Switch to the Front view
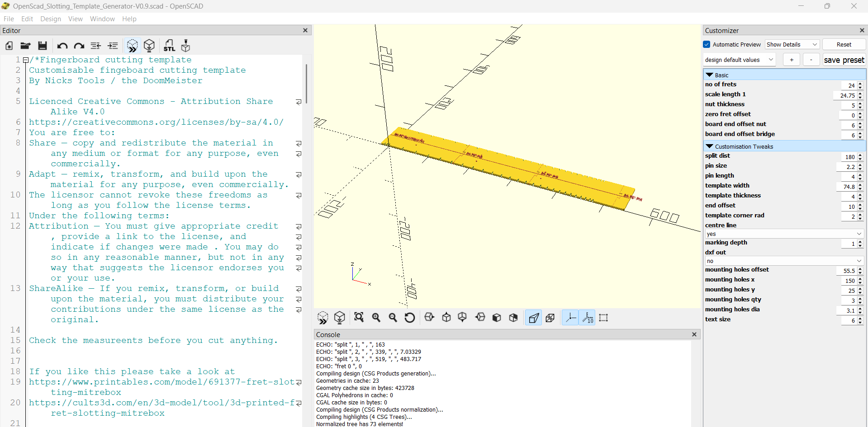Screen dimensions: 868x427 (497, 318)
